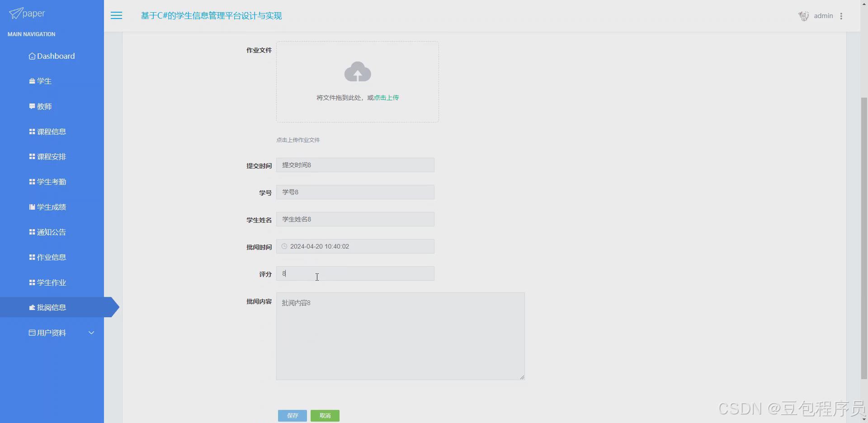The image size is (868, 423).
Task: Click the 教师 teacher icon
Action: point(31,107)
